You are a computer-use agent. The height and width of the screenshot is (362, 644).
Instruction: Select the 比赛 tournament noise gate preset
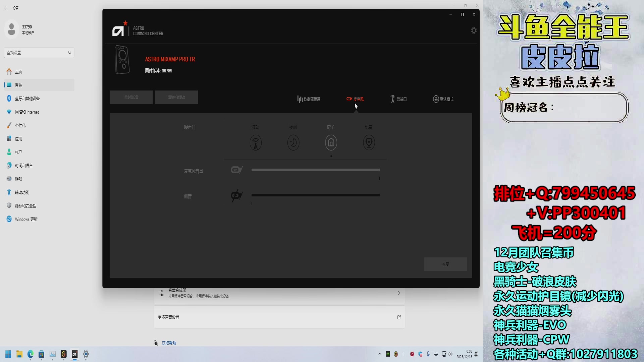coord(369,142)
